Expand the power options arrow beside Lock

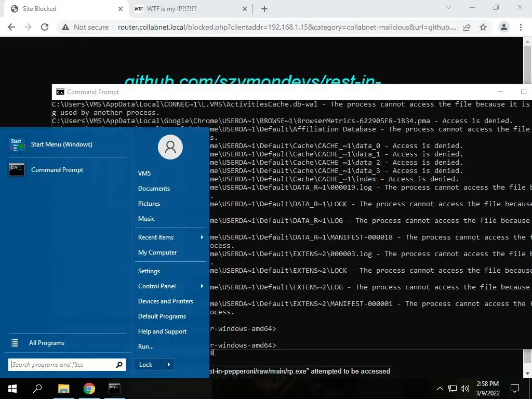169,365
